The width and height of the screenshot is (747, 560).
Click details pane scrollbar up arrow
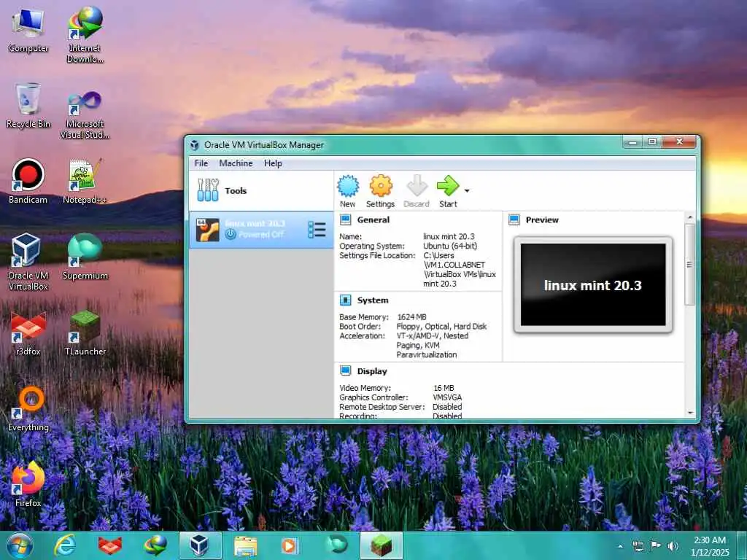[690, 217]
